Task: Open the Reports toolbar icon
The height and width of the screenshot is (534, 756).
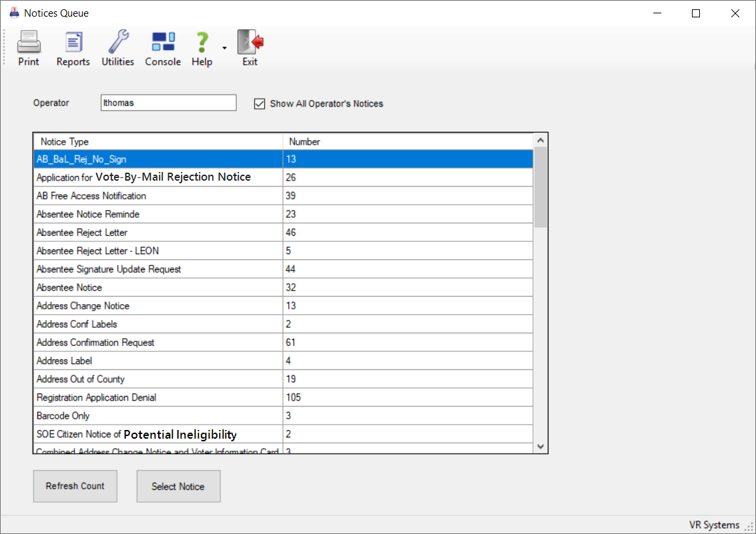Action: [73, 43]
